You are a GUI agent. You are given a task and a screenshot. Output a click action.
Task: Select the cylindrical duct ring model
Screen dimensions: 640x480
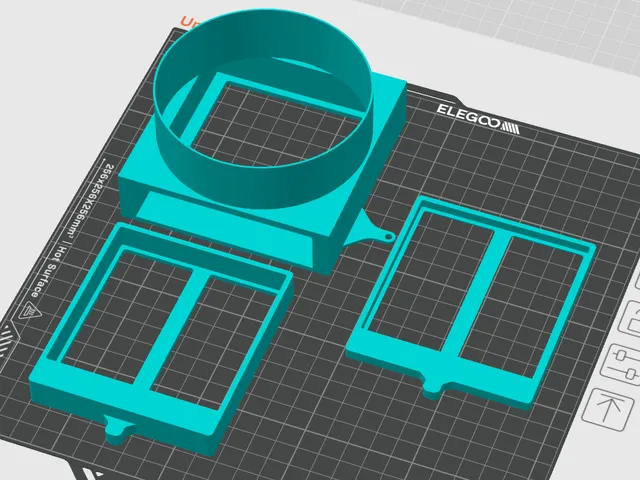point(263,108)
